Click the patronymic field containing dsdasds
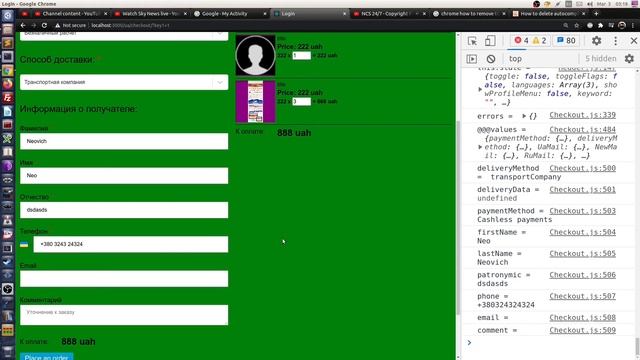 124,210
